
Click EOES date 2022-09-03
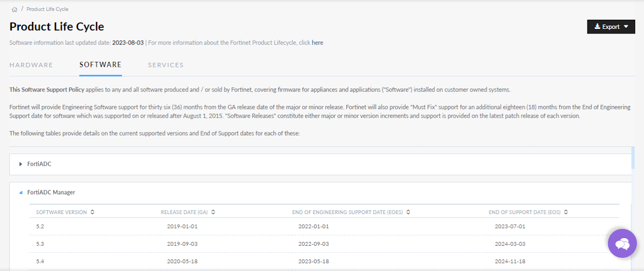314,244
